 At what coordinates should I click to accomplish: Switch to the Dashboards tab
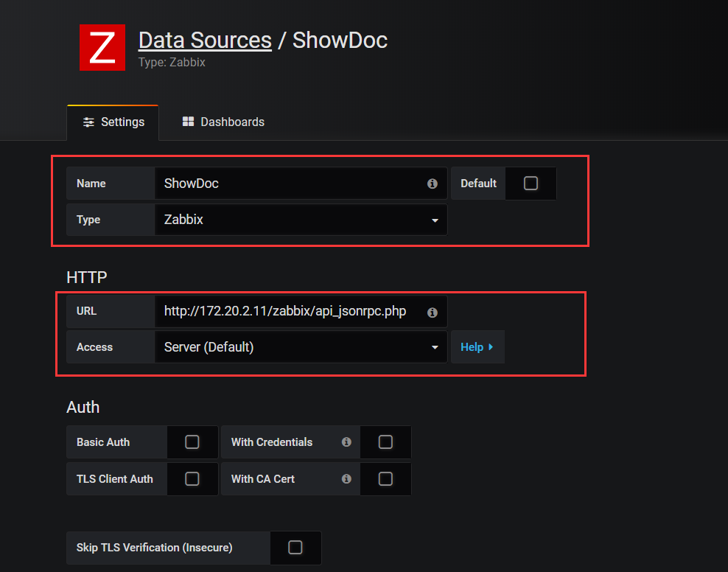[223, 122]
